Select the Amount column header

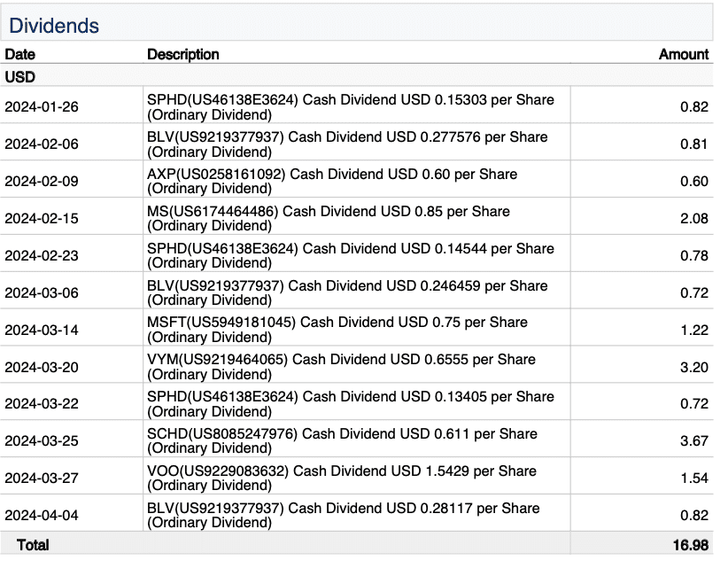(684, 54)
